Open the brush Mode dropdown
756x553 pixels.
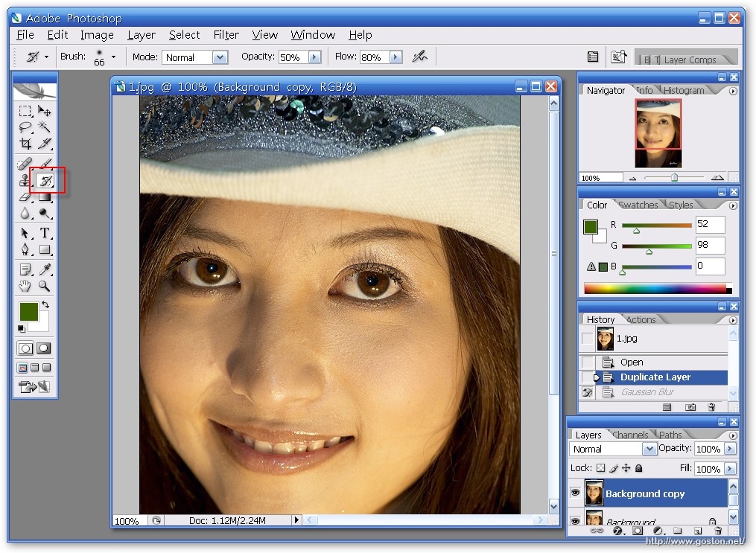[220, 57]
